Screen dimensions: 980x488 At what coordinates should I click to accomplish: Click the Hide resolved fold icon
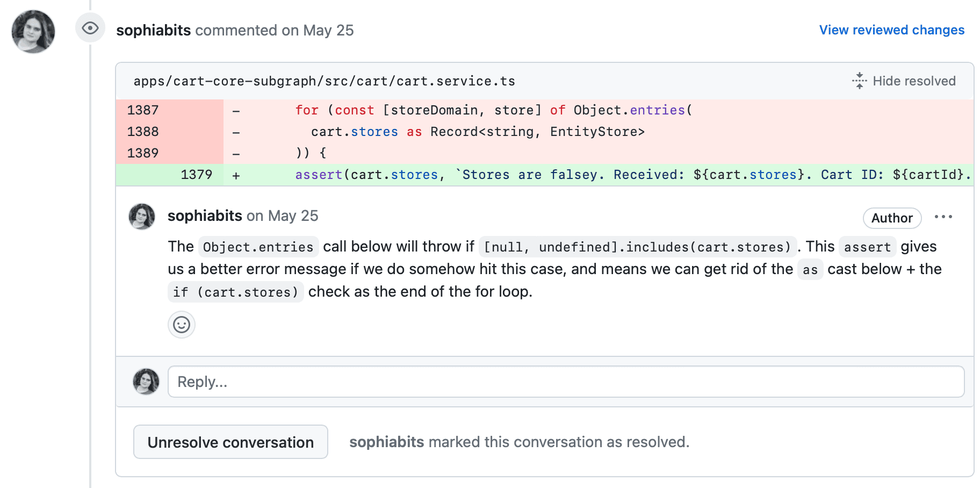click(x=859, y=81)
